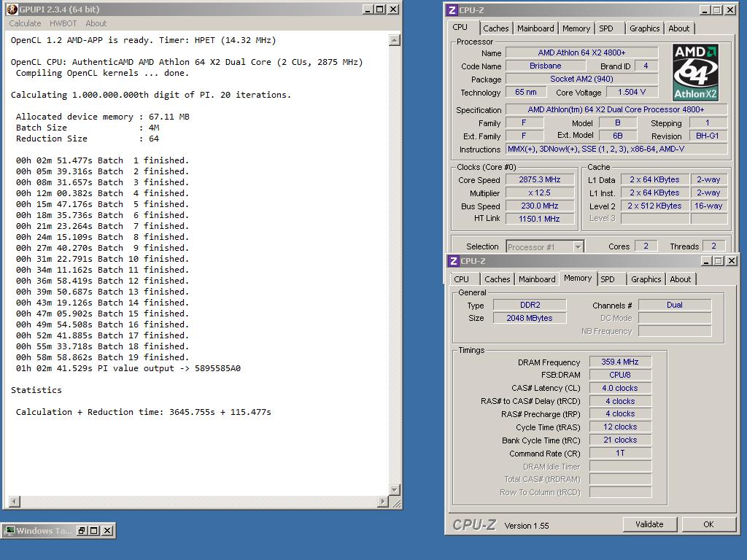This screenshot has width=747, height=560.
Task: Switch to Graphics tab in top CPU-Z window
Action: pyautogui.click(x=645, y=28)
